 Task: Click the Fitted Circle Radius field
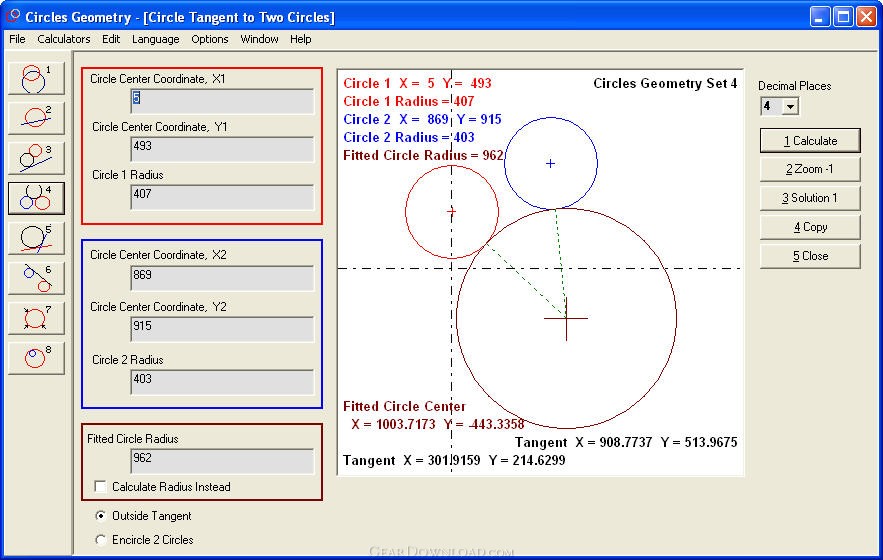point(222,461)
